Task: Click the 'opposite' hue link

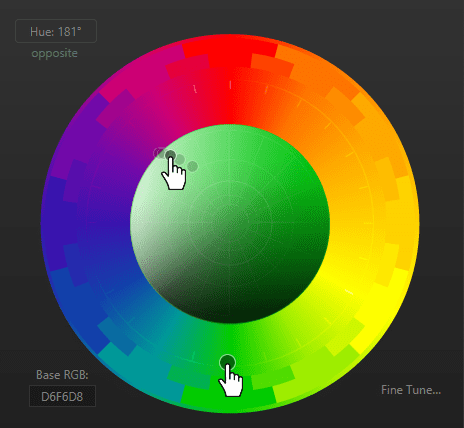Action: click(54, 53)
